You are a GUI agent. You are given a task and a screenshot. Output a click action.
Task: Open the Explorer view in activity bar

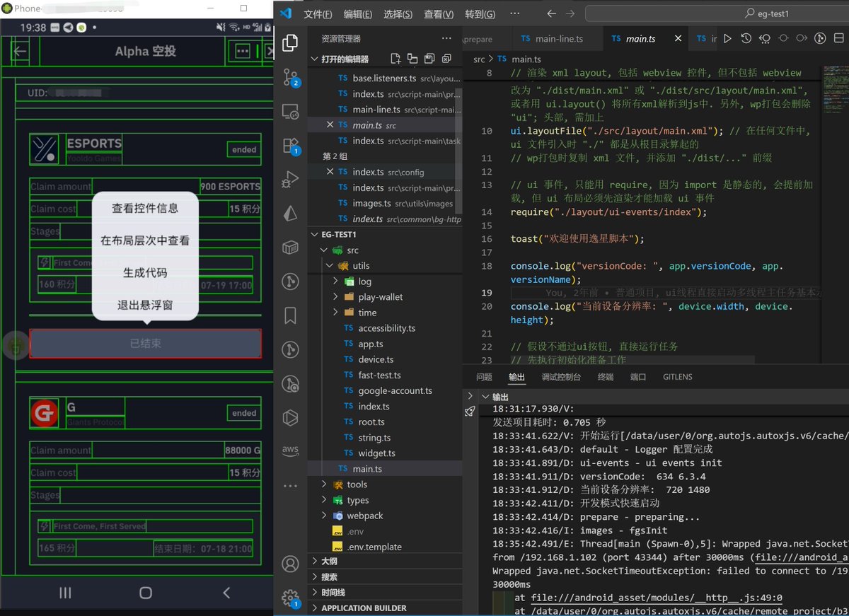[x=290, y=44]
